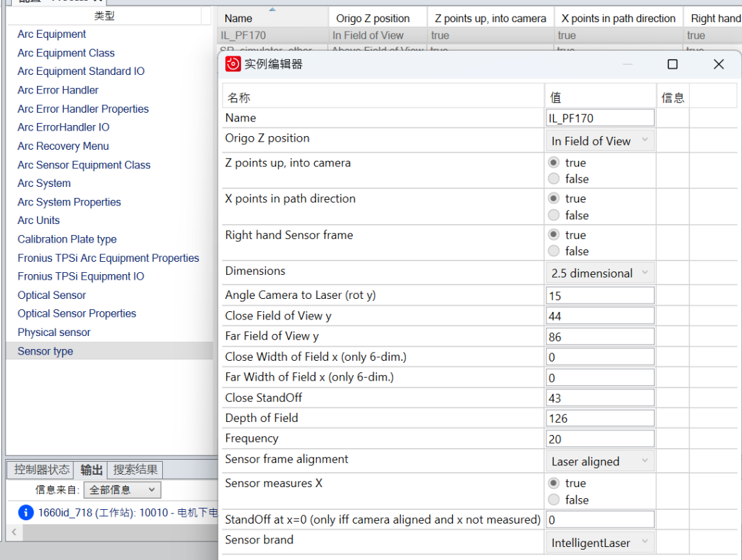This screenshot has height=560, width=742.
Task: Edit the Name field IL_PF170
Action: (x=600, y=118)
